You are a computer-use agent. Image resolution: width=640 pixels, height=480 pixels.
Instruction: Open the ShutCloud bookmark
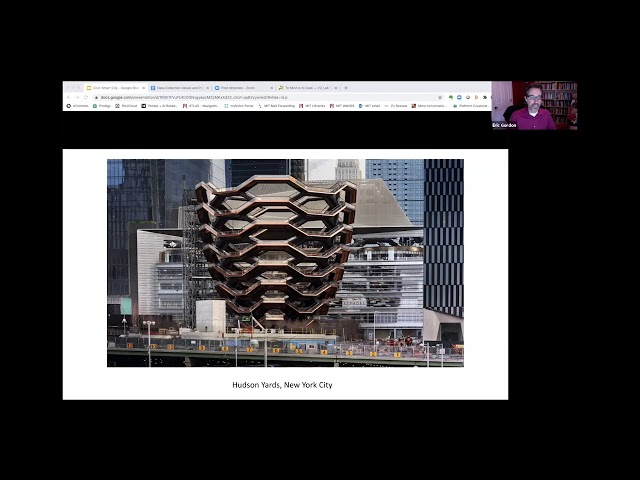[x=126, y=106]
